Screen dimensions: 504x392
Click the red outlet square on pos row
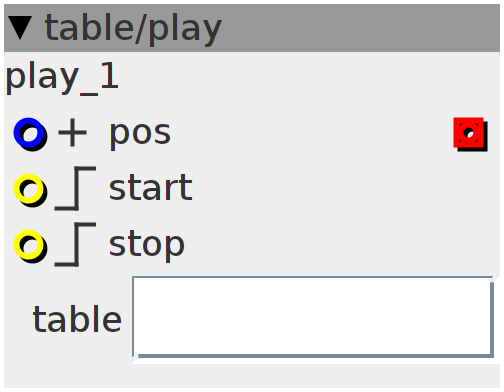470,134
